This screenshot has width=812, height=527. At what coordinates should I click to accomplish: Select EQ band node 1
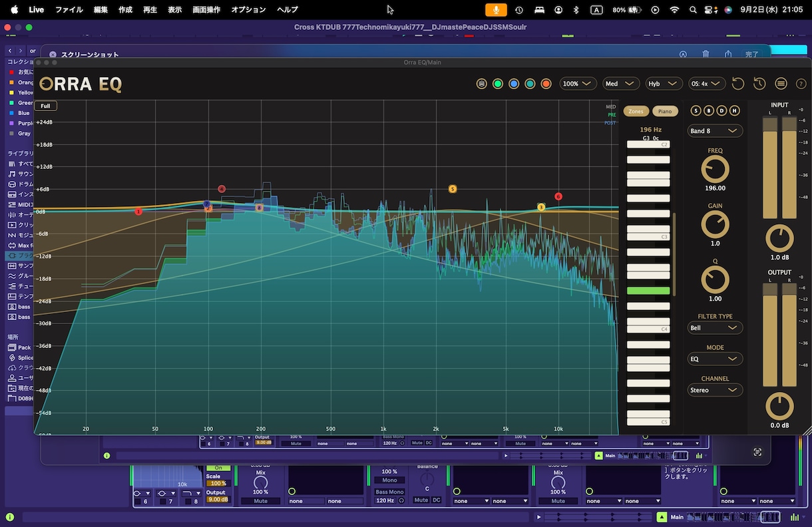click(138, 212)
